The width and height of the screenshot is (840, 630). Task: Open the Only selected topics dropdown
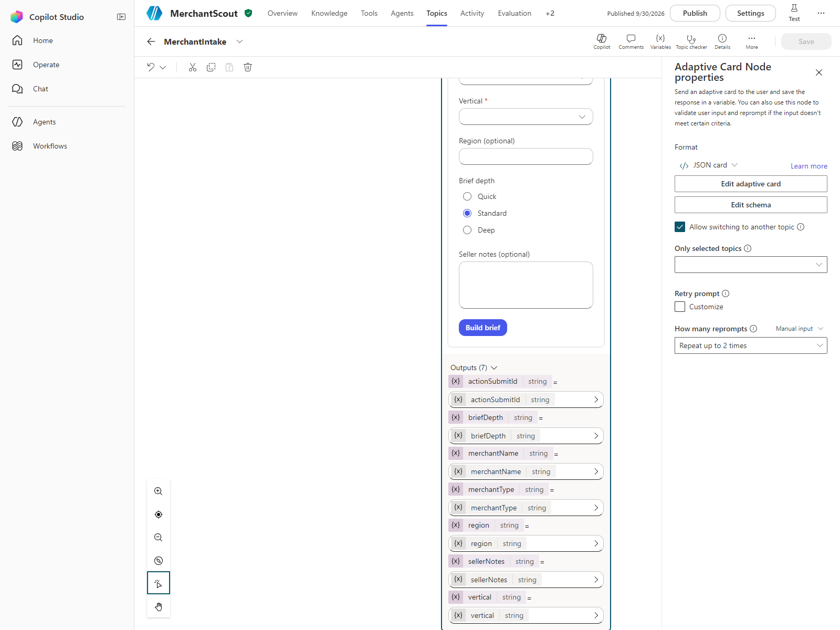751,265
